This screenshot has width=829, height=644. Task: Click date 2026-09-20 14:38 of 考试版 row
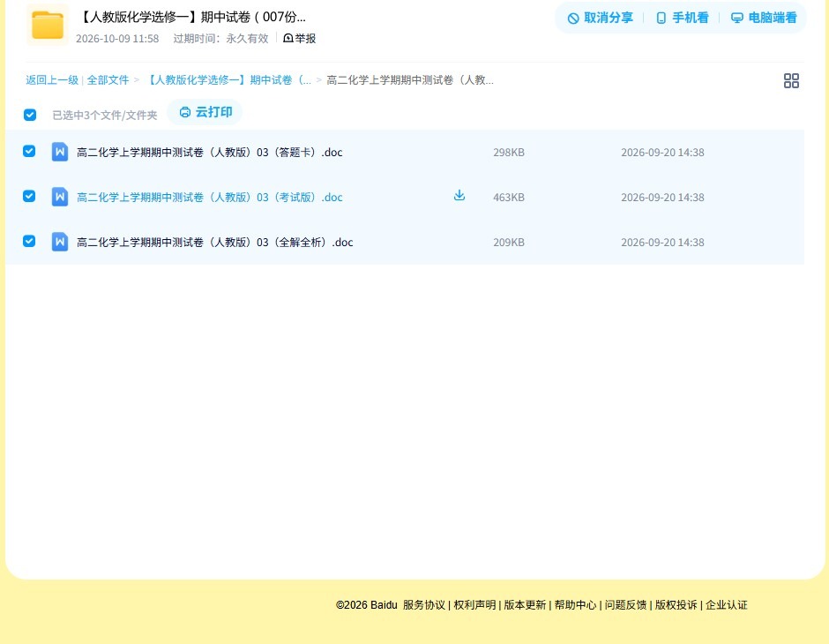[662, 198]
